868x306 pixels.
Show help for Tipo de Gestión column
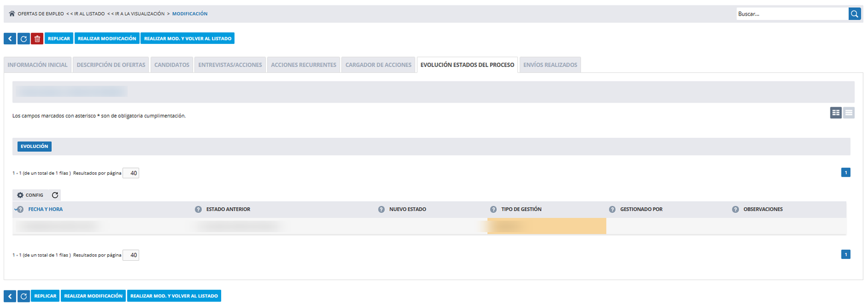[x=493, y=210]
